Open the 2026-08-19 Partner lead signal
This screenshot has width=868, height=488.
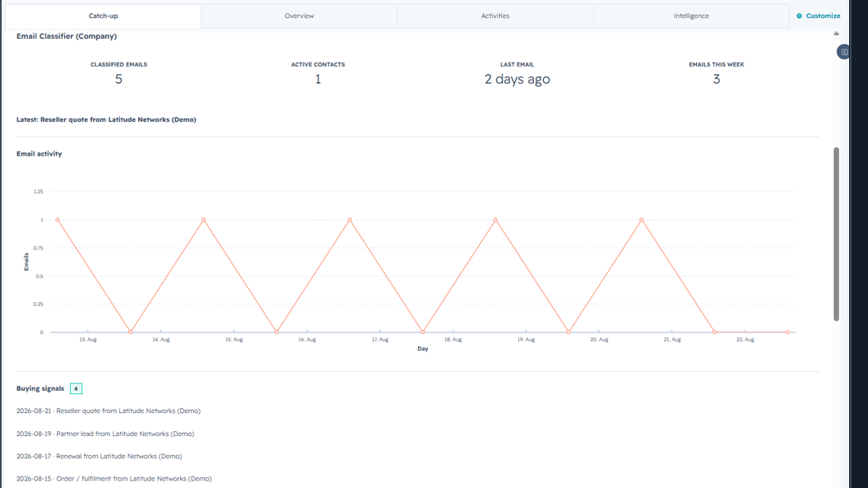[105, 434]
